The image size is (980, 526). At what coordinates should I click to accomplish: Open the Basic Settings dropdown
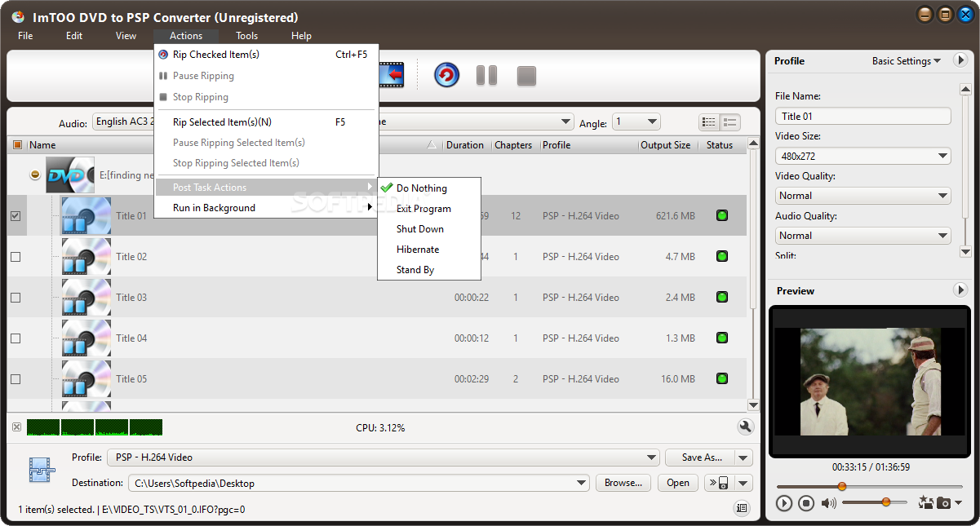[906, 61]
